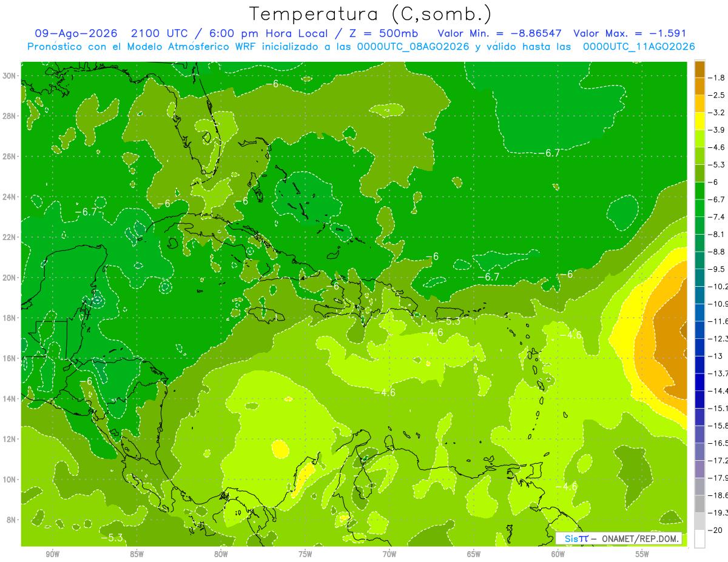Click the colorbar label "-13.7"
Screen dimensions: 728x562
pos(718,373)
